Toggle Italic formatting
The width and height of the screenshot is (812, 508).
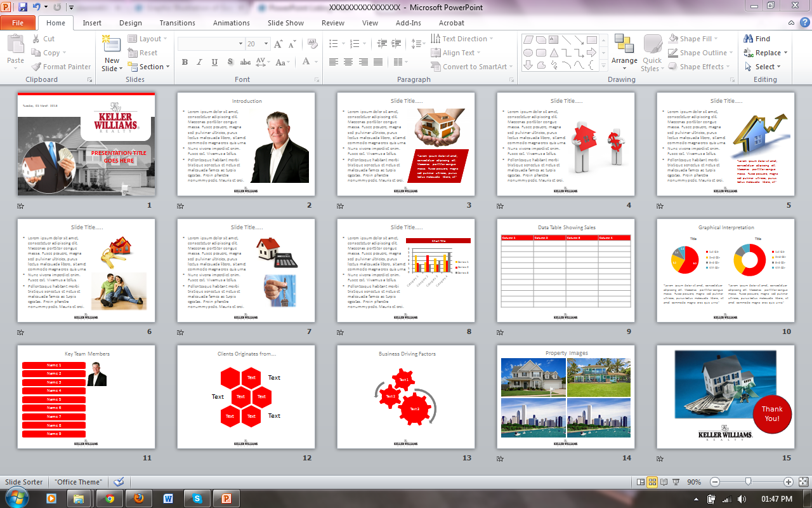click(x=200, y=62)
